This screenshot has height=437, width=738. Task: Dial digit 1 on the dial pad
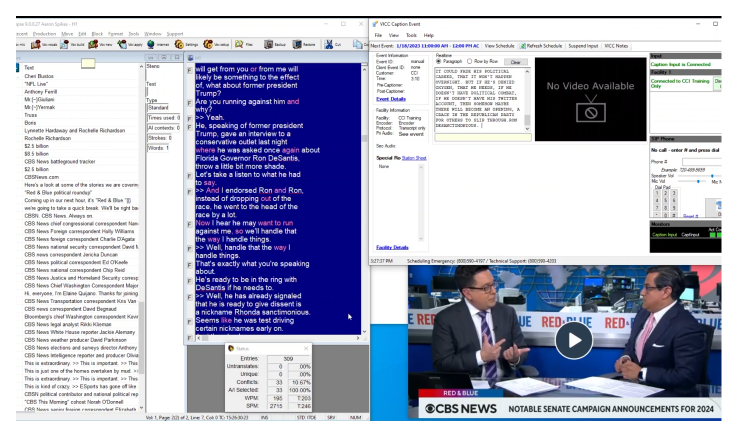coord(657,193)
